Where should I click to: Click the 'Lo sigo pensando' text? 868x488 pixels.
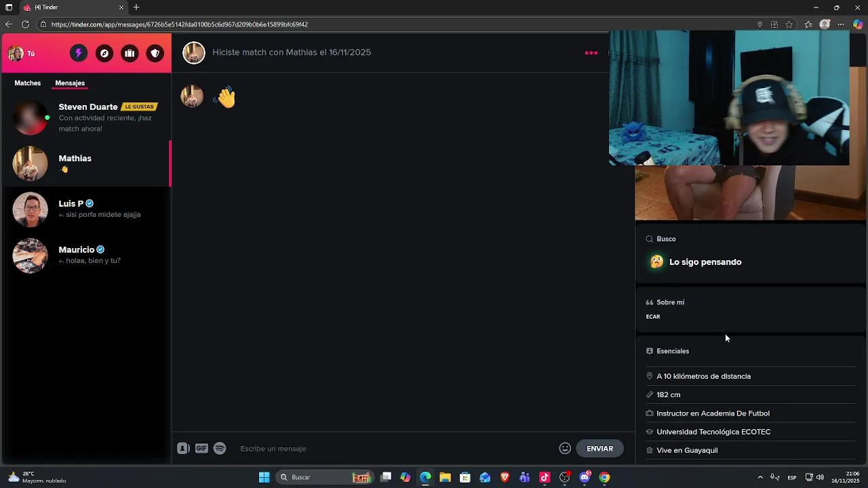pyautogui.click(x=705, y=262)
